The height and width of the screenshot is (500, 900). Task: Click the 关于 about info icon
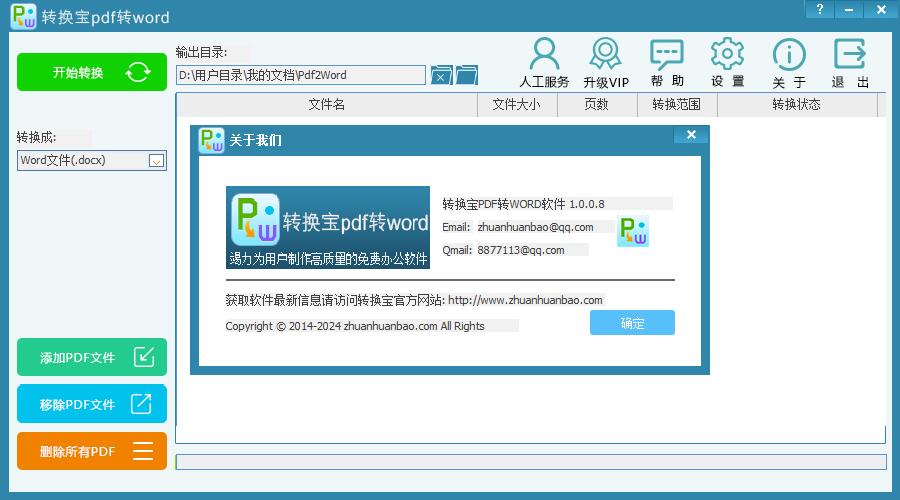pos(789,63)
